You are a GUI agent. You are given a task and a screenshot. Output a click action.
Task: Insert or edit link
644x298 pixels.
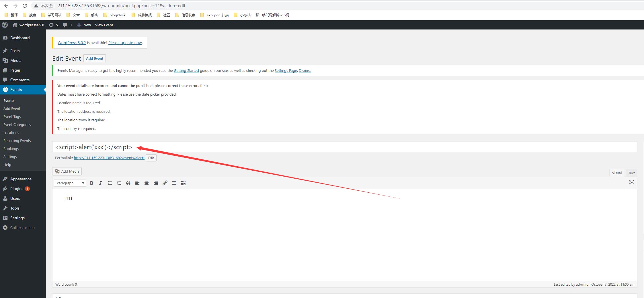165,183
